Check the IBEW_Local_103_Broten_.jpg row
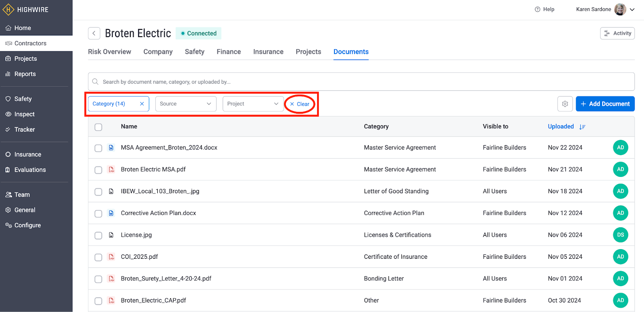The height and width of the screenshot is (312, 644). tap(98, 191)
